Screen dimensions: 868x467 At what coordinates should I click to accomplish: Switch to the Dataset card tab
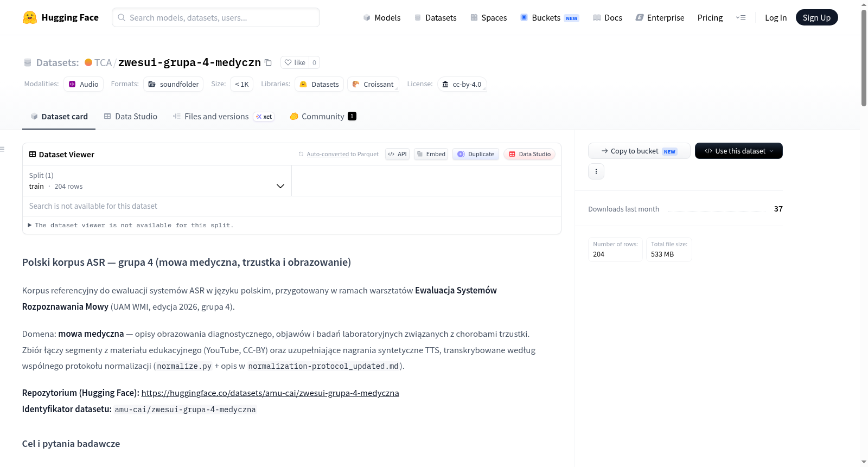(x=59, y=116)
